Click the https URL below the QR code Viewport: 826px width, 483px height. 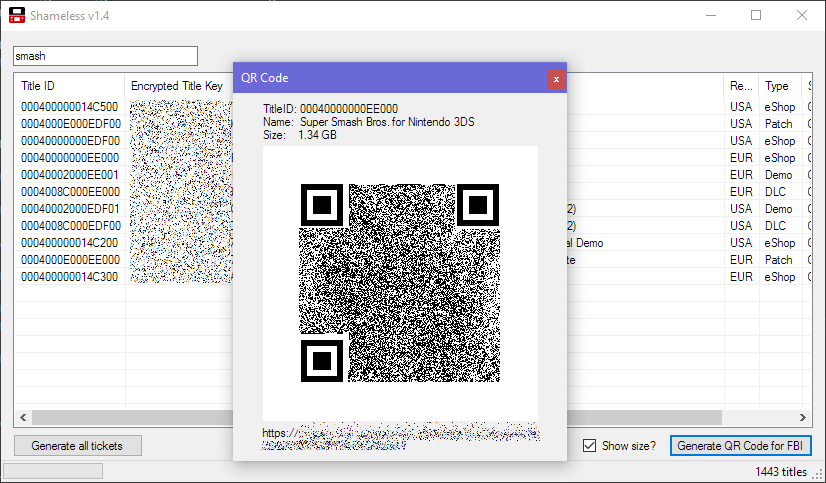point(401,437)
